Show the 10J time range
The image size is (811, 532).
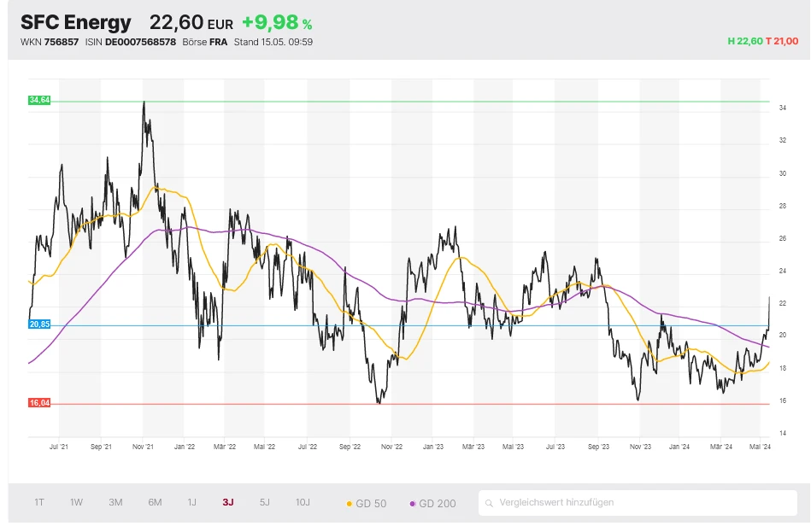click(x=303, y=502)
